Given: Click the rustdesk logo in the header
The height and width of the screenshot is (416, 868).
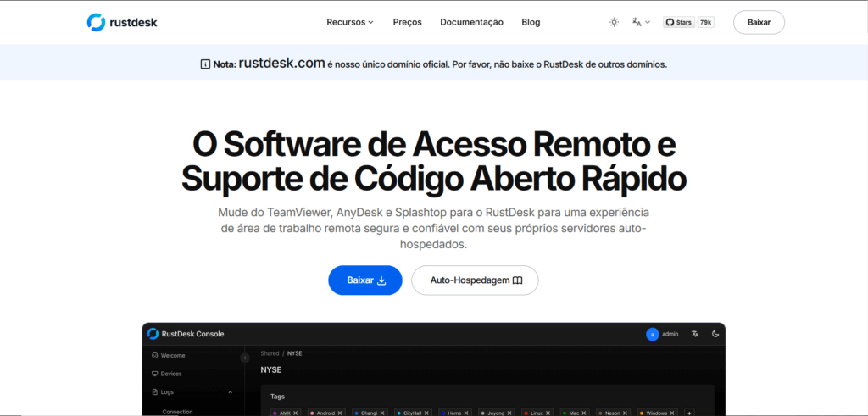Looking at the screenshot, I should point(122,22).
